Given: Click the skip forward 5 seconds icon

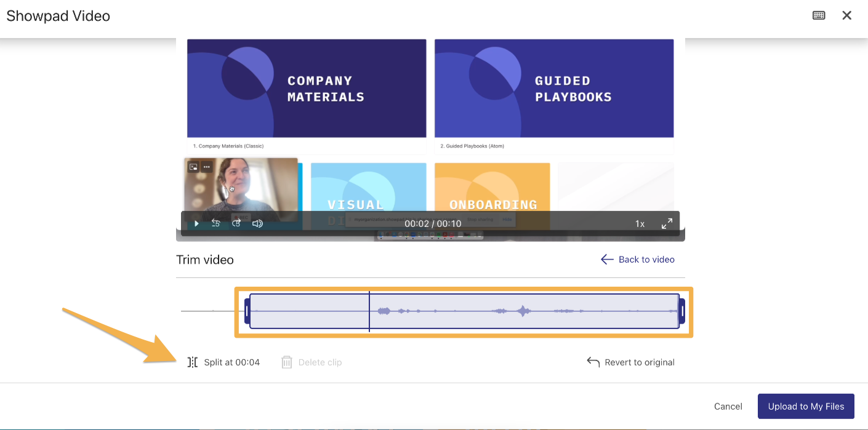Looking at the screenshot, I should [x=236, y=223].
